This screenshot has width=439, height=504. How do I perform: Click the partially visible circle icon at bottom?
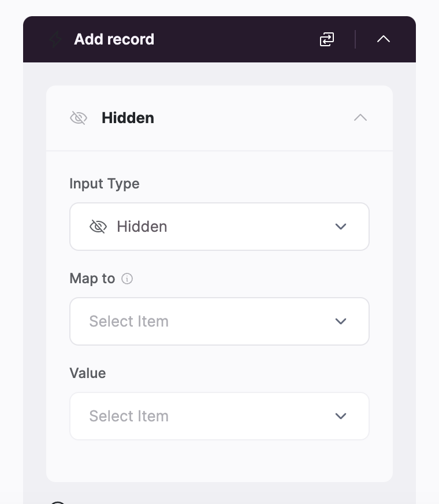[x=57, y=502]
